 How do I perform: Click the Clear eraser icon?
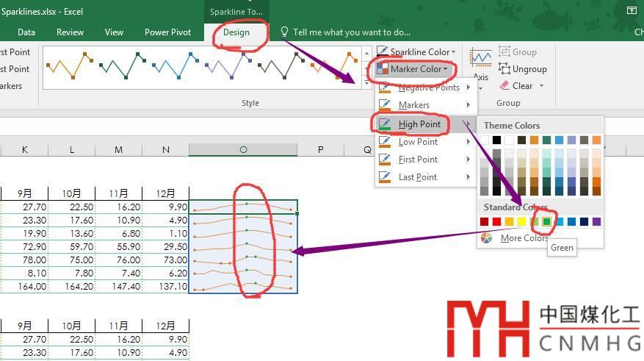[x=504, y=85]
